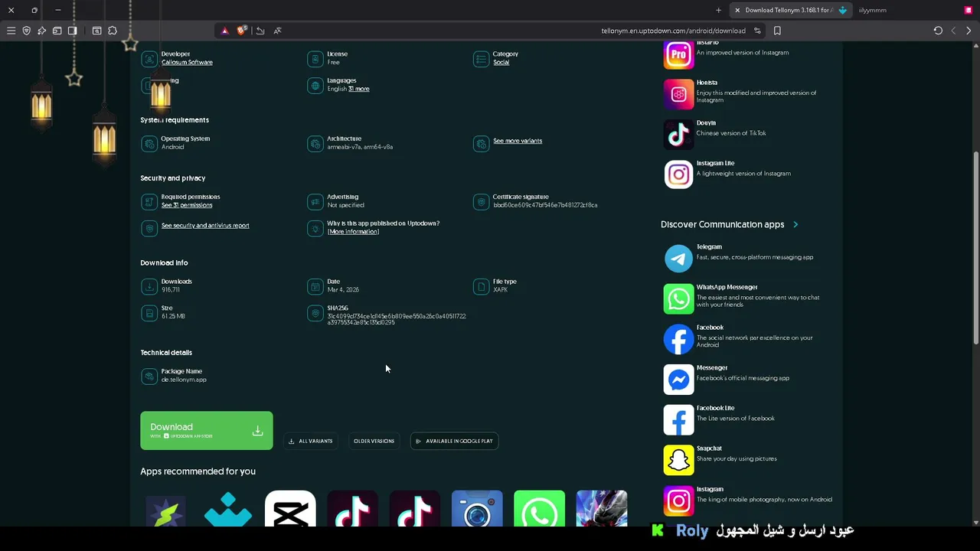
Task: Toggle the browser sidebar panel icon
Action: 73,31
